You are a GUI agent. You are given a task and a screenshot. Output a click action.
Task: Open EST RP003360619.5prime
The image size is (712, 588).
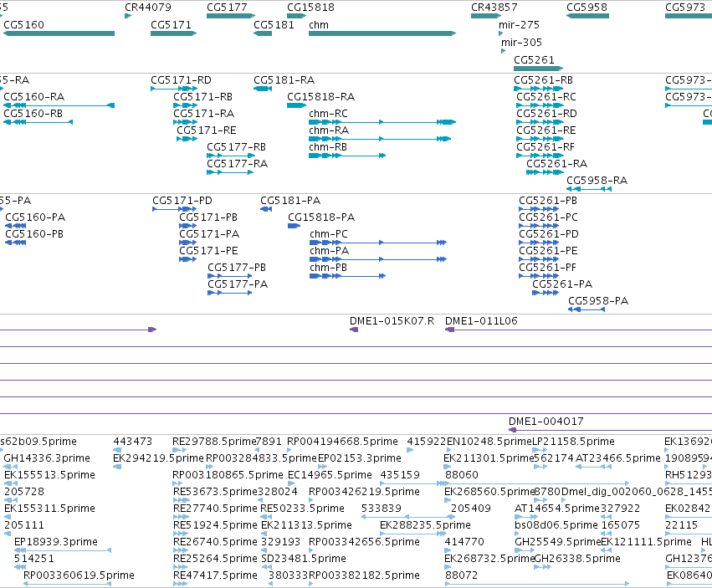[79, 575]
